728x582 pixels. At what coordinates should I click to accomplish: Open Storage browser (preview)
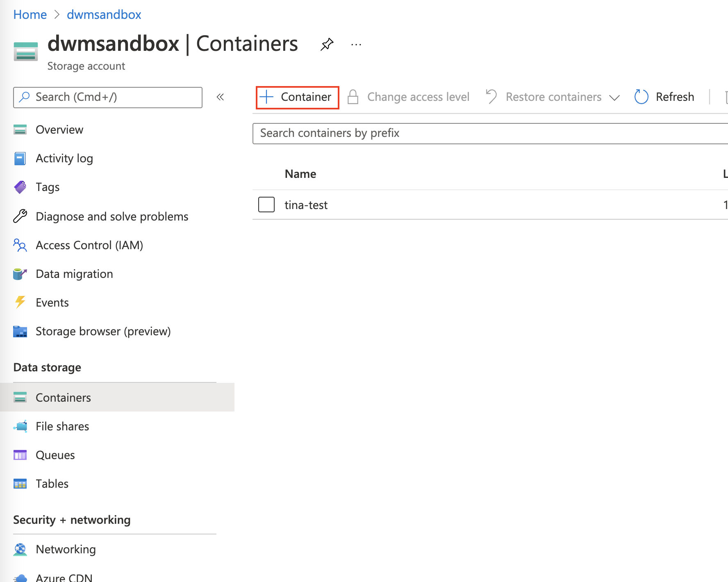click(103, 331)
